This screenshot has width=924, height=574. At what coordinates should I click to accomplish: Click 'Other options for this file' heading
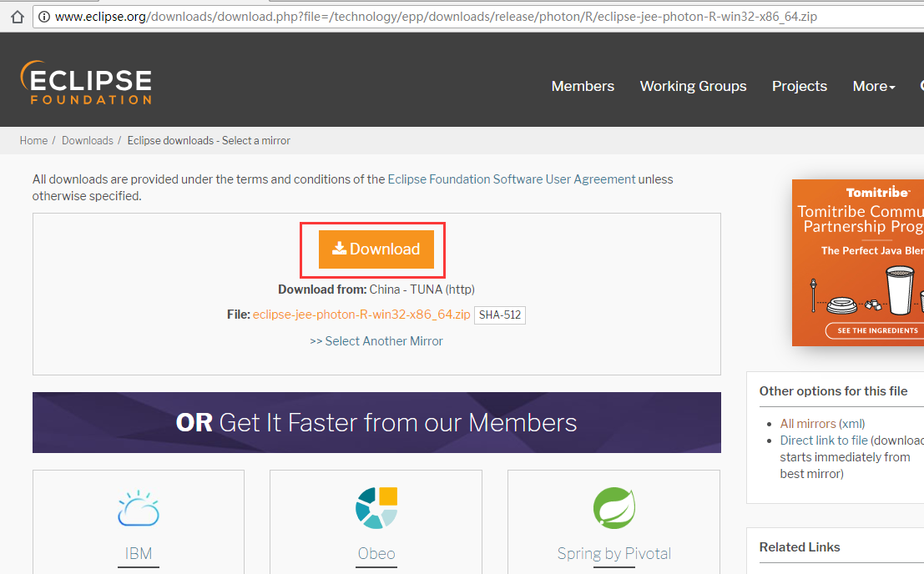[x=833, y=391]
